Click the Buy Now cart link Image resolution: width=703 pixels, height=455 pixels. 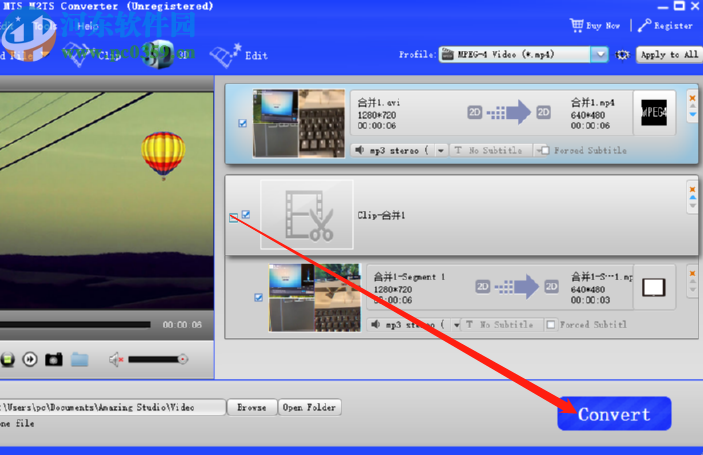pyautogui.click(x=595, y=26)
